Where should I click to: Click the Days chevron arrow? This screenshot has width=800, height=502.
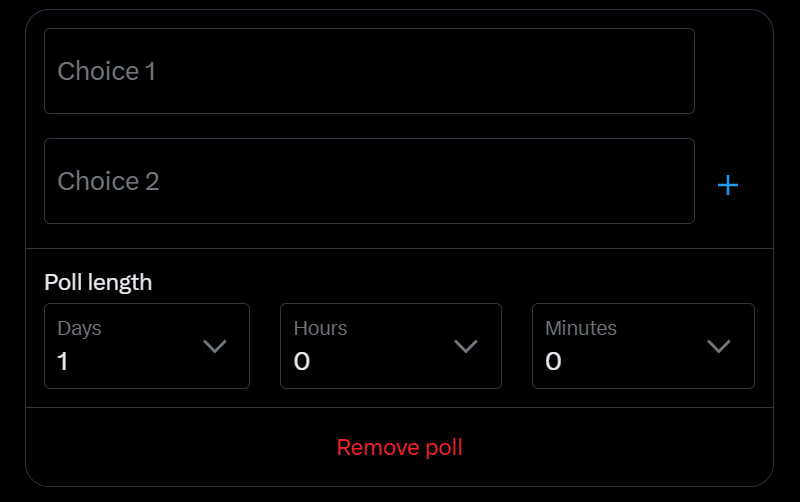tap(215, 346)
